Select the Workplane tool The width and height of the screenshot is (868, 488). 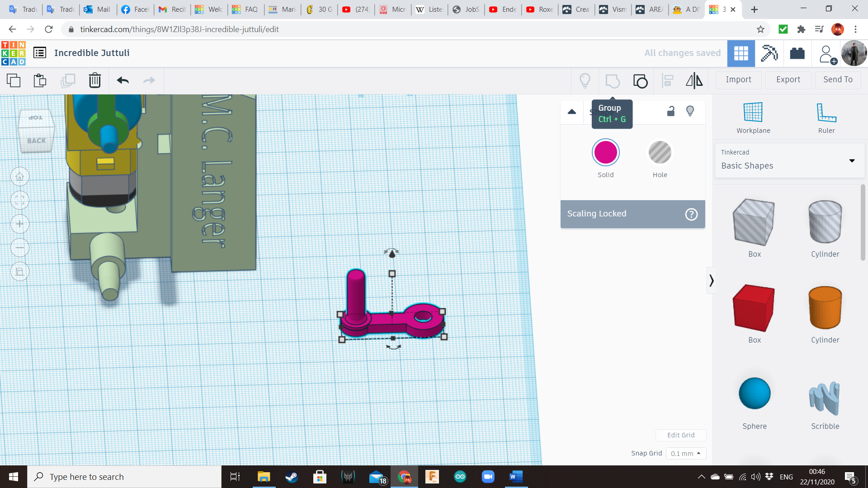(753, 117)
